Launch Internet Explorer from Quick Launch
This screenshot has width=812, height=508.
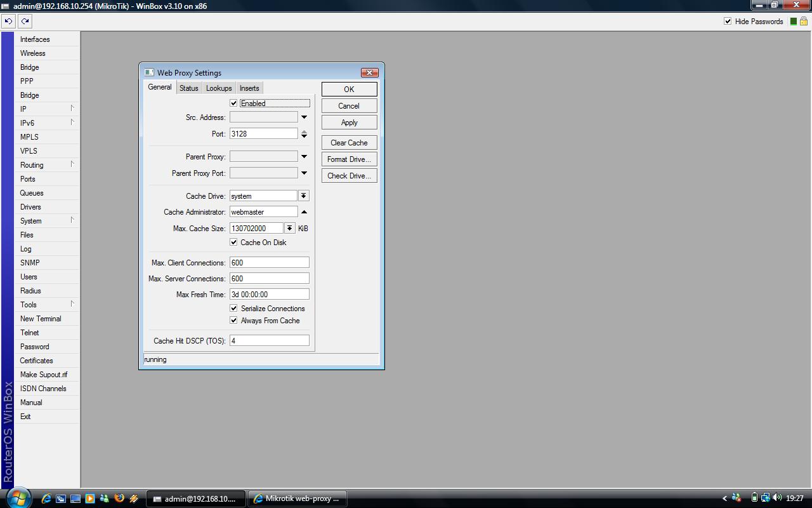coord(46,498)
